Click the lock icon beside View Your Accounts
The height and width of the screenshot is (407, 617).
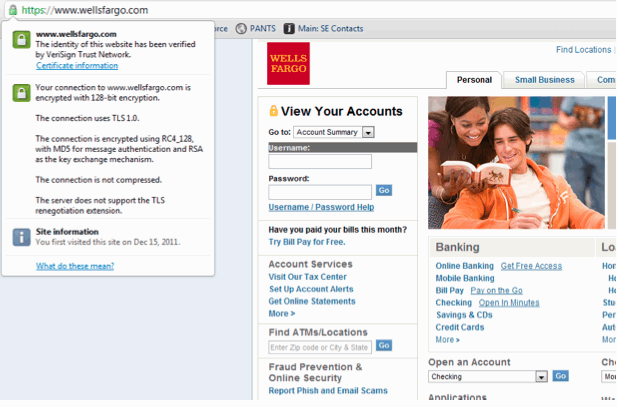(x=273, y=111)
